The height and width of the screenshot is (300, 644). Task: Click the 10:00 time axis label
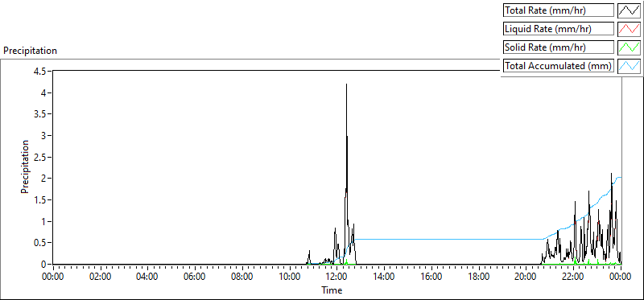pos(290,277)
